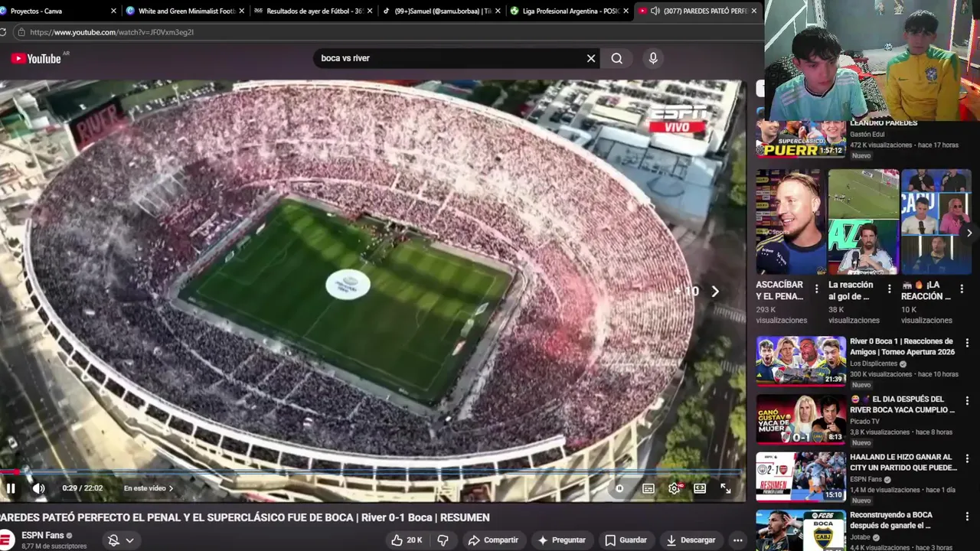The image size is (980, 551).
Task: Start voice search with the microphone icon
Action: [653, 58]
